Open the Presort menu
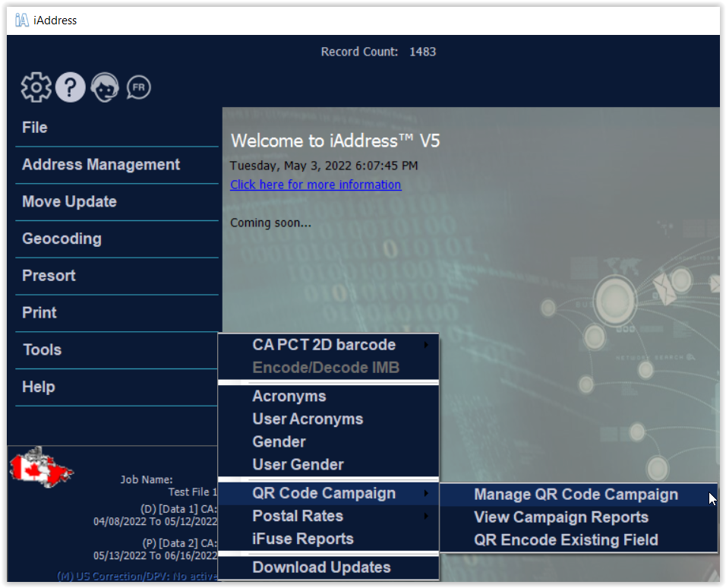Image resolution: width=726 pixels, height=588 pixels. pyautogui.click(x=117, y=277)
